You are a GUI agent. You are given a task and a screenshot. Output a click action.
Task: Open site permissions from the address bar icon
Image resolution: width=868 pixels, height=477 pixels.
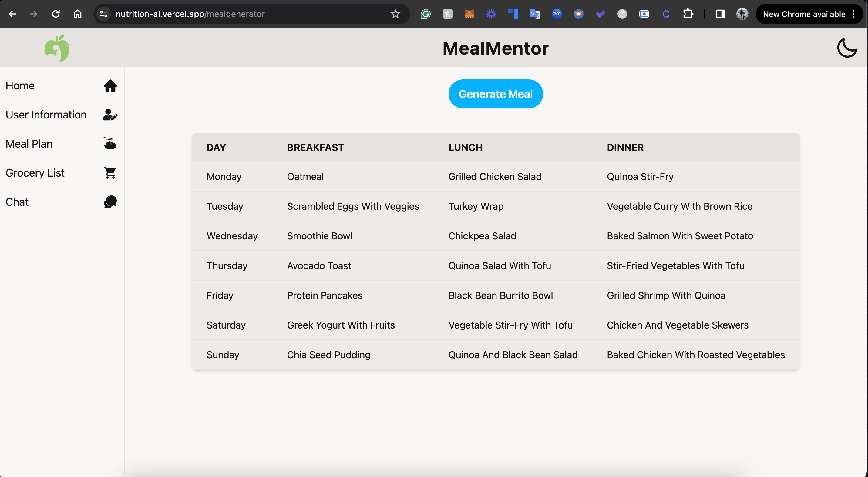click(x=103, y=14)
